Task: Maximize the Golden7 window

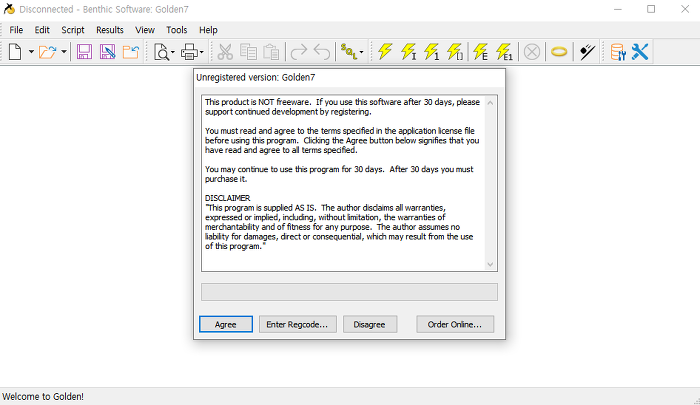Action: 651,9
